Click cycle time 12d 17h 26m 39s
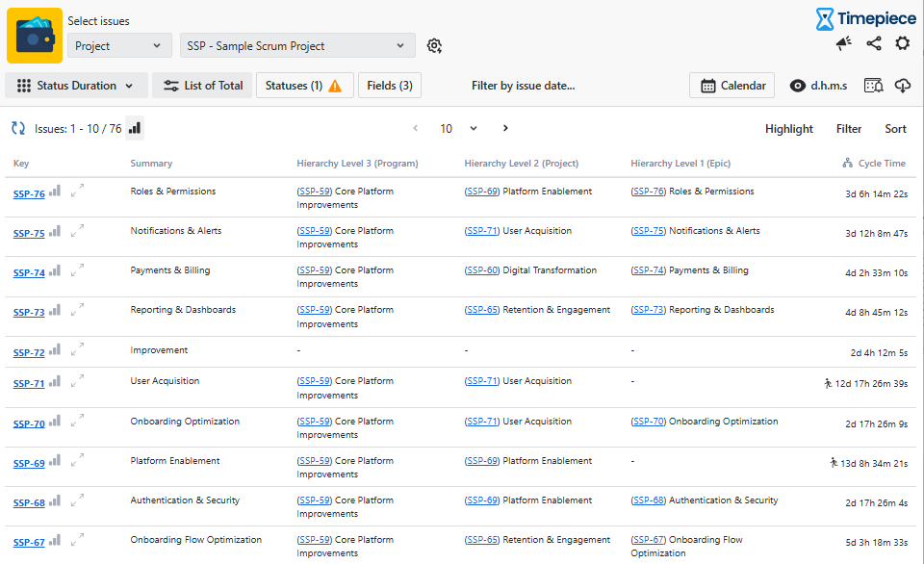924x564 pixels. coord(871,384)
